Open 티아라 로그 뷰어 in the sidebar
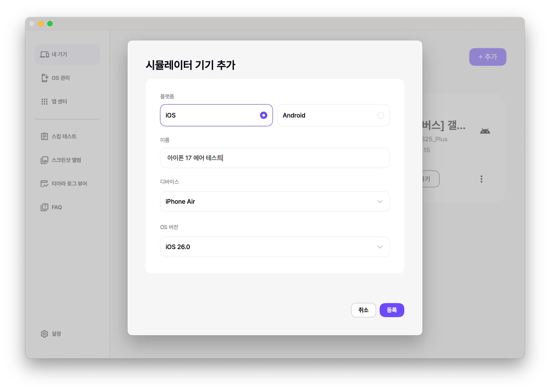The height and width of the screenshot is (392, 550). coord(67,184)
